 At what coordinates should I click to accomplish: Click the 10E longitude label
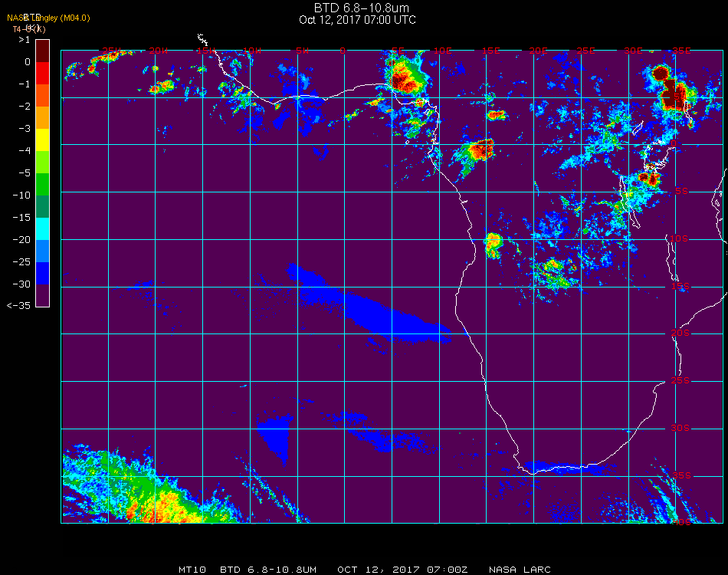(x=442, y=51)
